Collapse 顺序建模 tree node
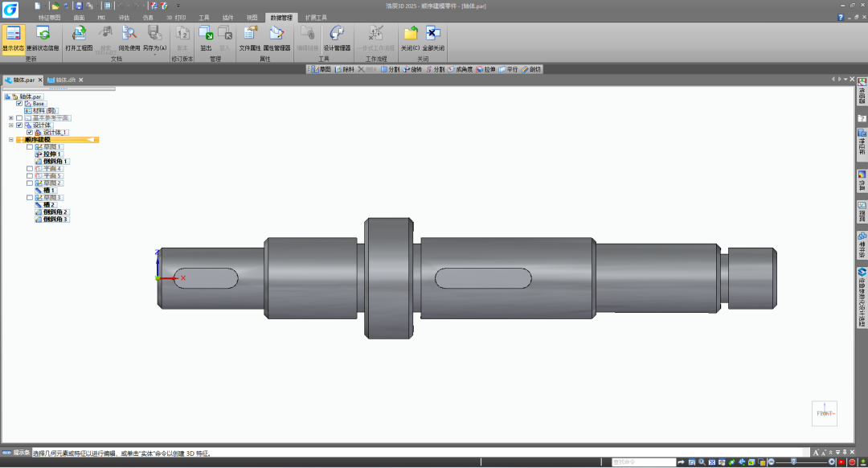The image size is (868, 468). pos(11,140)
